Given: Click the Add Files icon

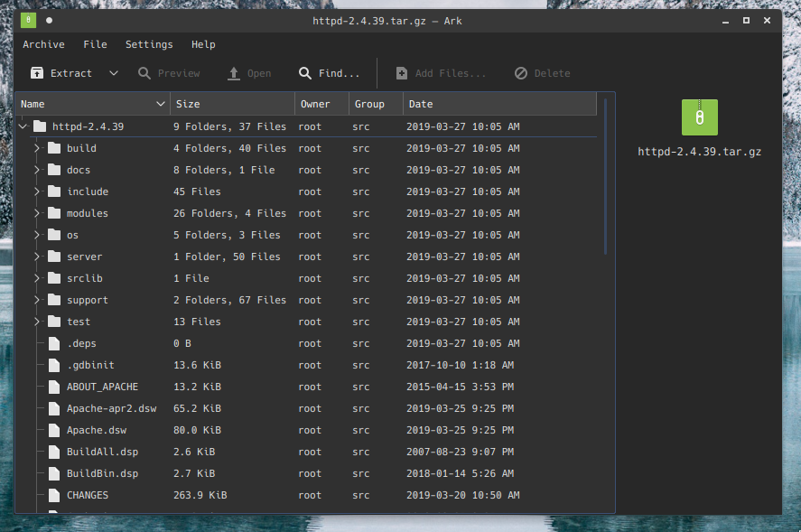Looking at the screenshot, I should click(402, 73).
